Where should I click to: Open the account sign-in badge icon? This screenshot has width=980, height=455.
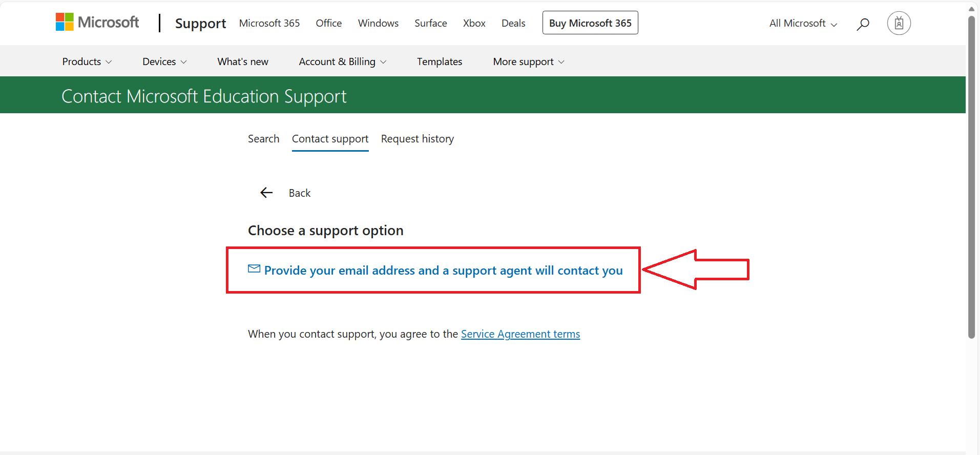(899, 23)
